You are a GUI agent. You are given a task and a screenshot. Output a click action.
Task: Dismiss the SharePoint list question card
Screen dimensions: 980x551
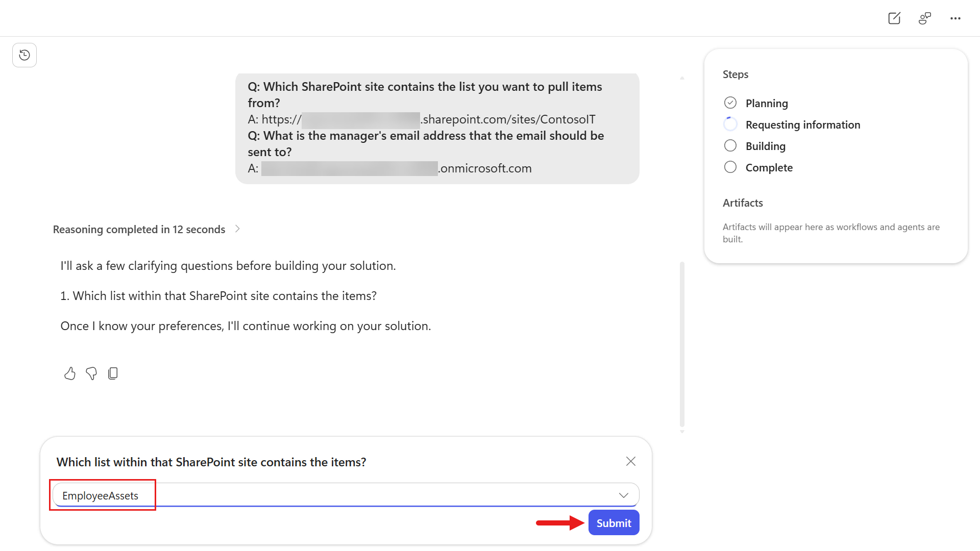click(631, 461)
